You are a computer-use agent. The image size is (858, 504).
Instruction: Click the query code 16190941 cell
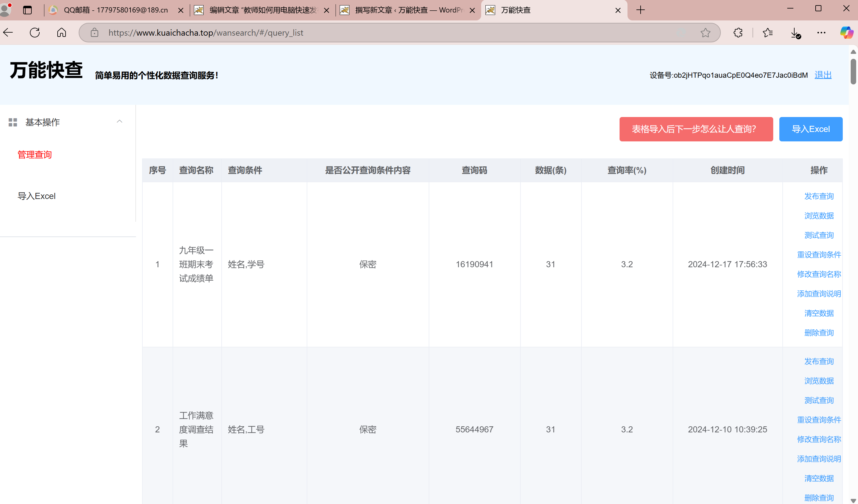474,264
